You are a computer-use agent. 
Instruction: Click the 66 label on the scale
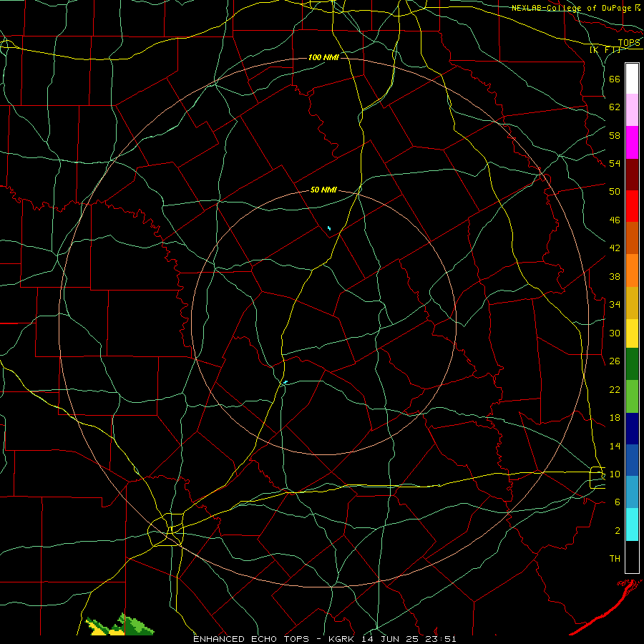click(615, 79)
